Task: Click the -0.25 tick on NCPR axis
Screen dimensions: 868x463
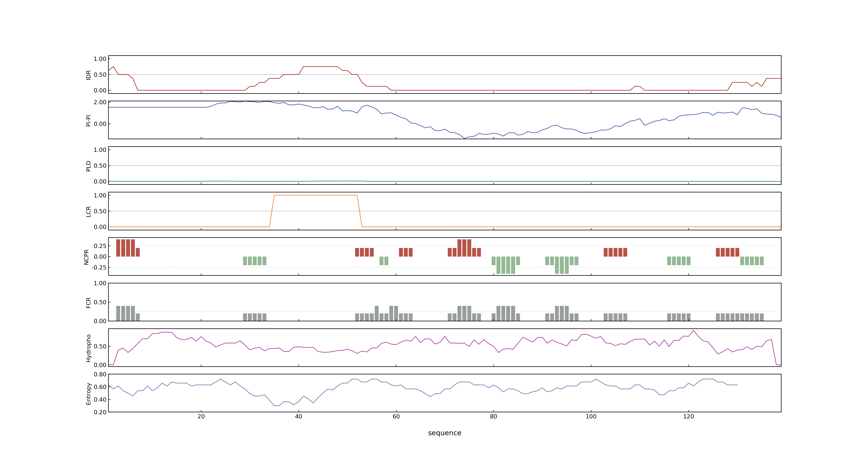Action: point(99,268)
